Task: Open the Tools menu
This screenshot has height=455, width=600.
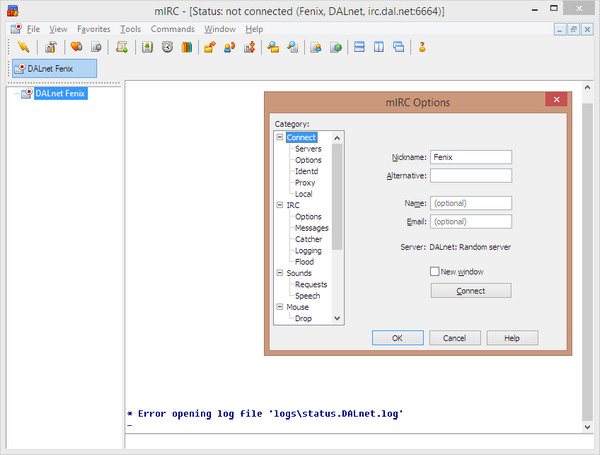Action: pyautogui.click(x=130, y=29)
